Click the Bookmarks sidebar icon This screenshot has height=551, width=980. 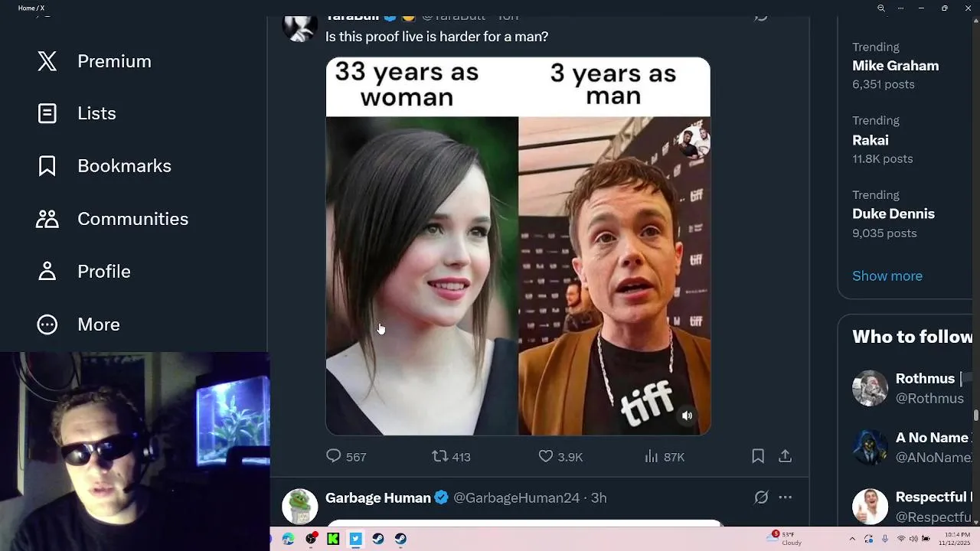point(47,166)
